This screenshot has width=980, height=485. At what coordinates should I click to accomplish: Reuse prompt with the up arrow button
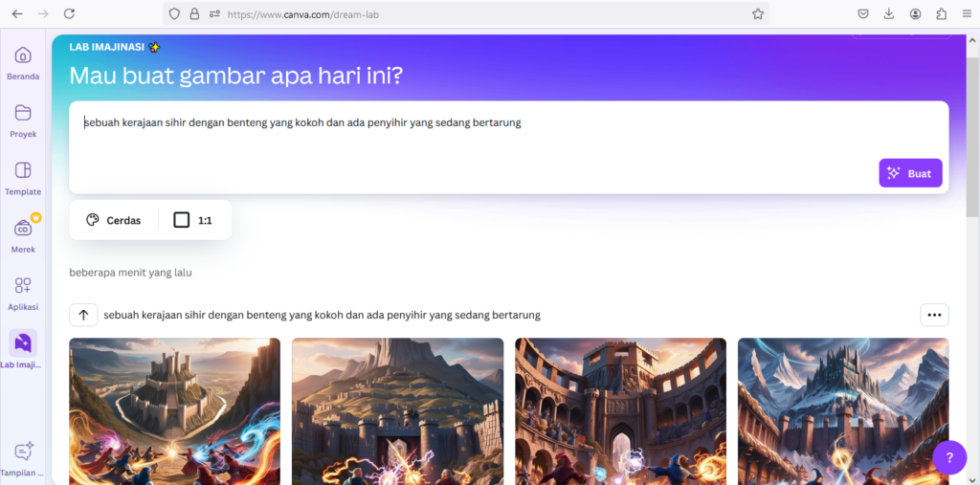[84, 315]
